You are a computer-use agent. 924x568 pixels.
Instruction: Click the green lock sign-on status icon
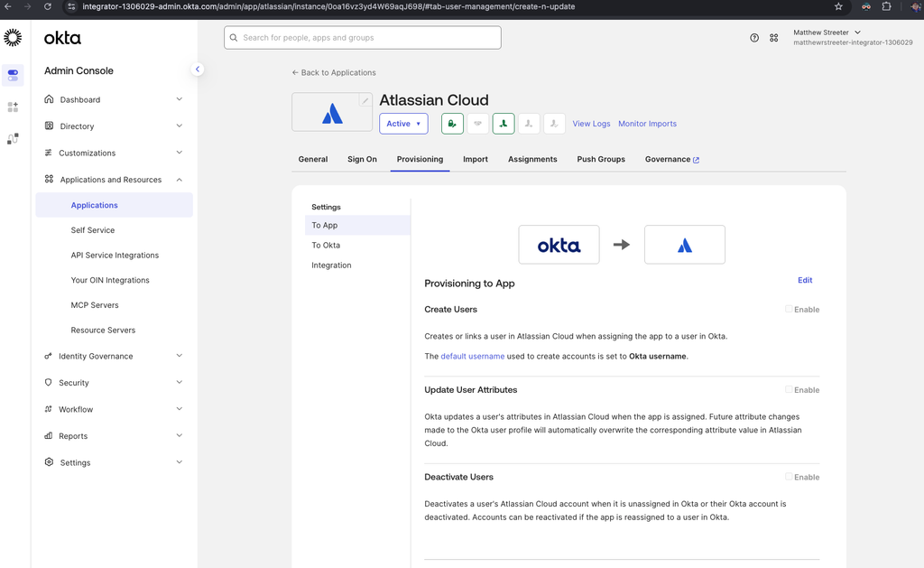coord(452,124)
